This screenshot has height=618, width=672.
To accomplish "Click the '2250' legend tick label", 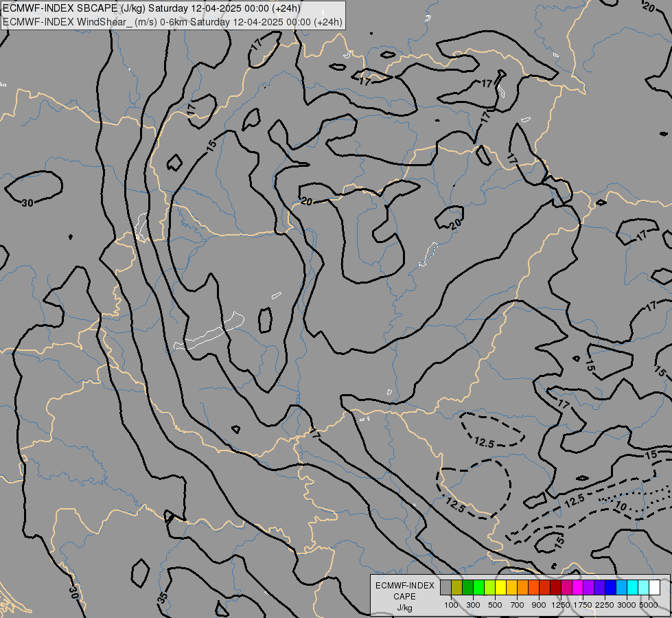I will pos(605,605).
